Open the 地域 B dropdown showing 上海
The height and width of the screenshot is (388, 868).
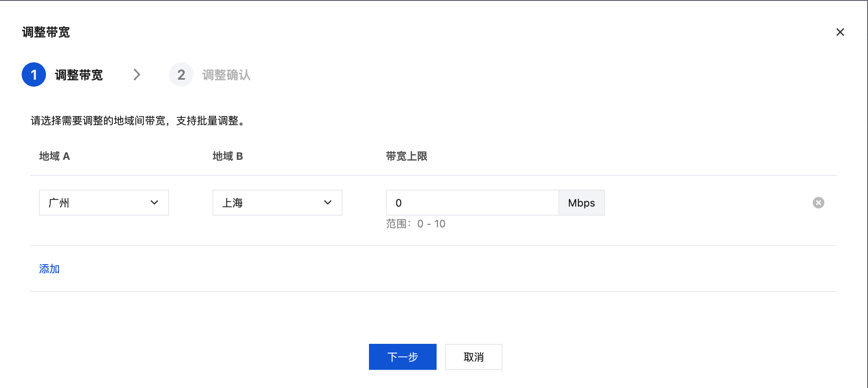pyautogui.click(x=269, y=203)
